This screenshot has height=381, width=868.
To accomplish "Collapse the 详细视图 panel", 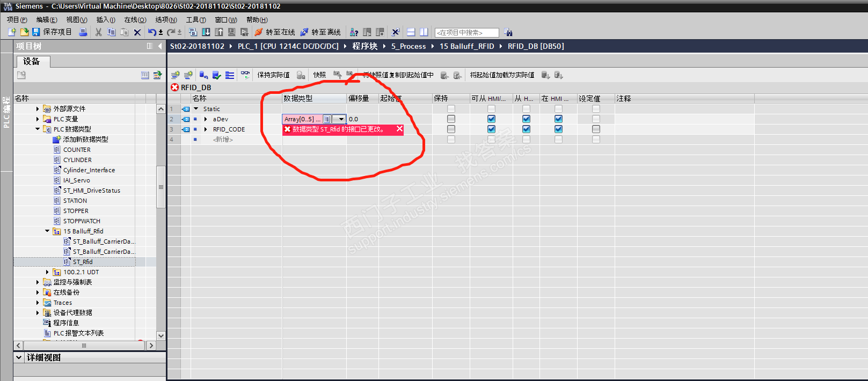I will click(x=19, y=357).
